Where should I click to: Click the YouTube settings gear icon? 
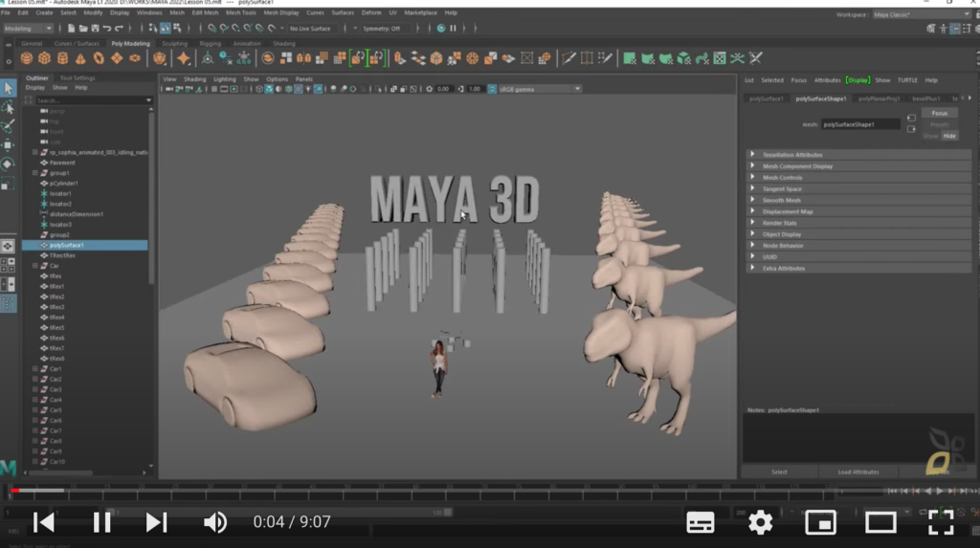click(x=760, y=522)
